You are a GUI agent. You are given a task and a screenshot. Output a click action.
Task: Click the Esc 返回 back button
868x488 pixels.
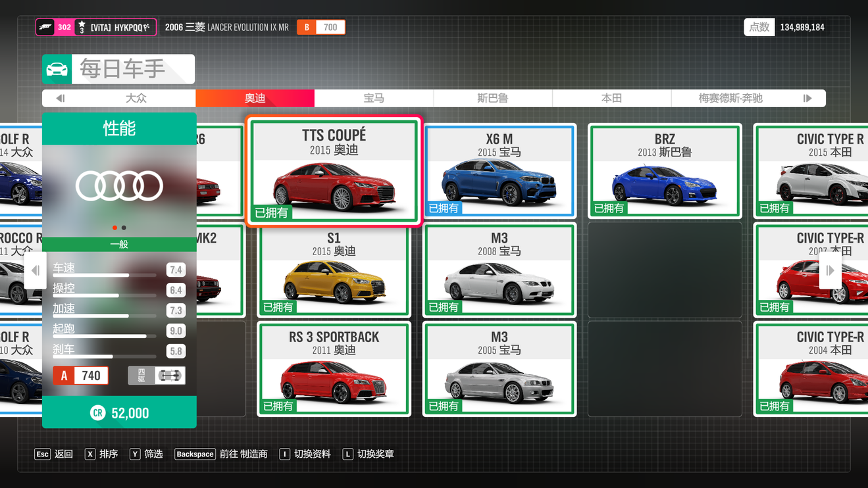click(x=54, y=454)
